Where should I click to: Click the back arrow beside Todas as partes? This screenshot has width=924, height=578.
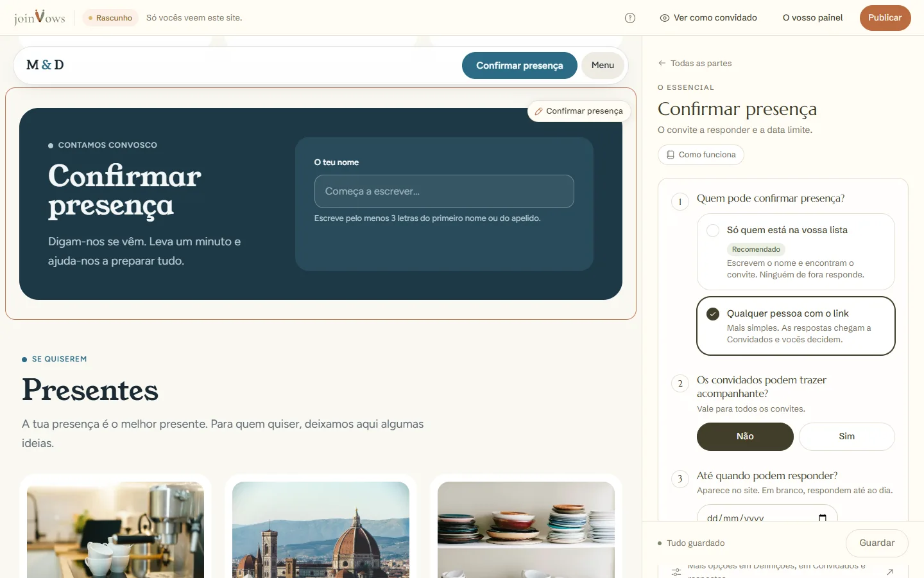point(662,63)
